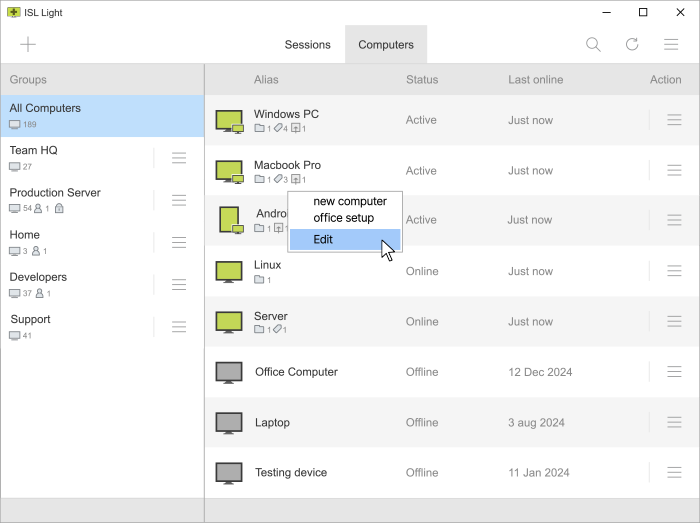Switch to the Sessions tab
The width and height of the screenshot is (700, 523).
(307, 45)
